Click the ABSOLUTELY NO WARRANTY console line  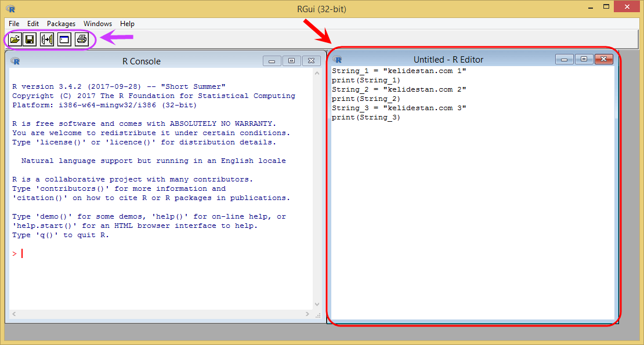pyautogui.click(x=144, y=124)
